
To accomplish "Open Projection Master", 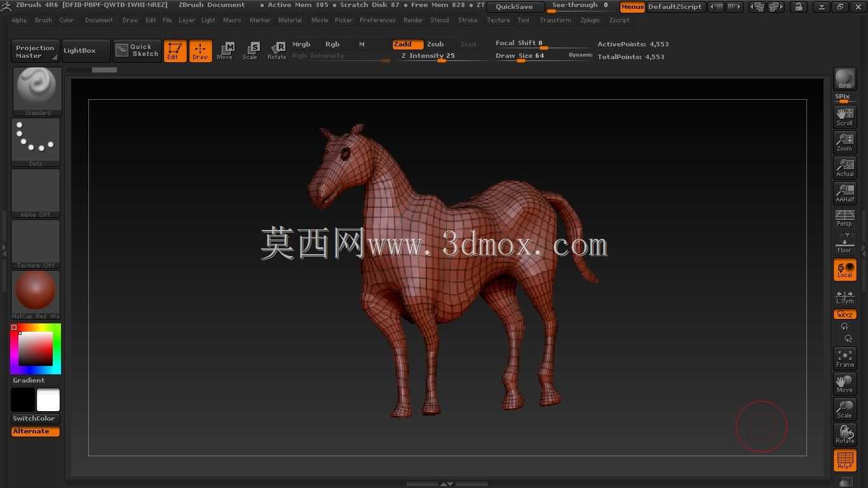I will click(36, 51).
